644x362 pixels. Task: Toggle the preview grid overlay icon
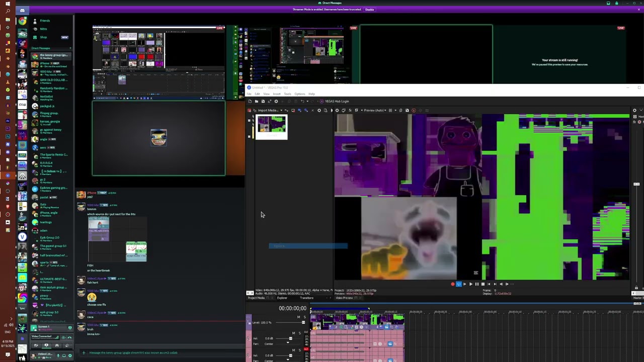click(390, 111)
